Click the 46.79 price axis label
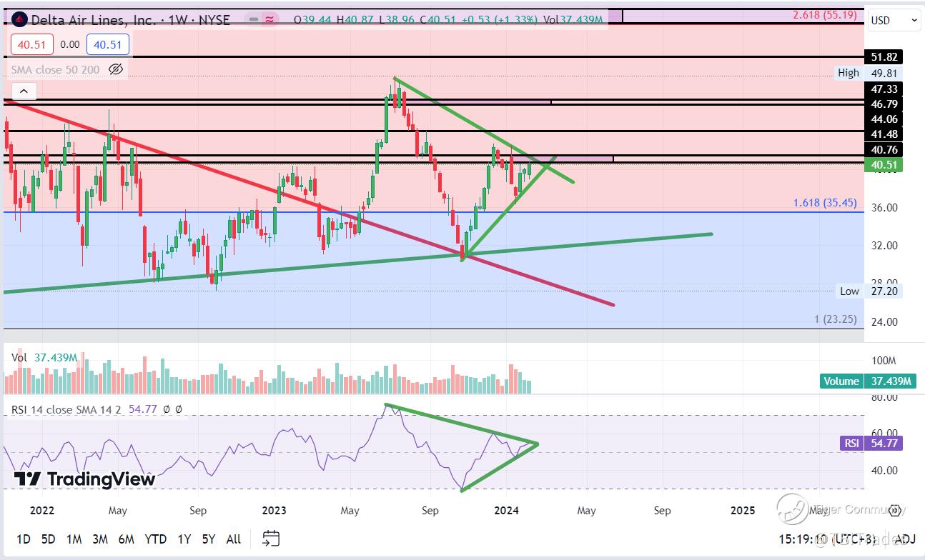This screenshot has height=560, width=925. 883,104
